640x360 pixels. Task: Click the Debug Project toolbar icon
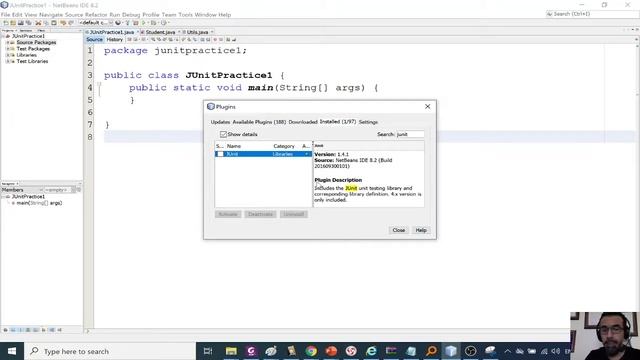[153, 23]
